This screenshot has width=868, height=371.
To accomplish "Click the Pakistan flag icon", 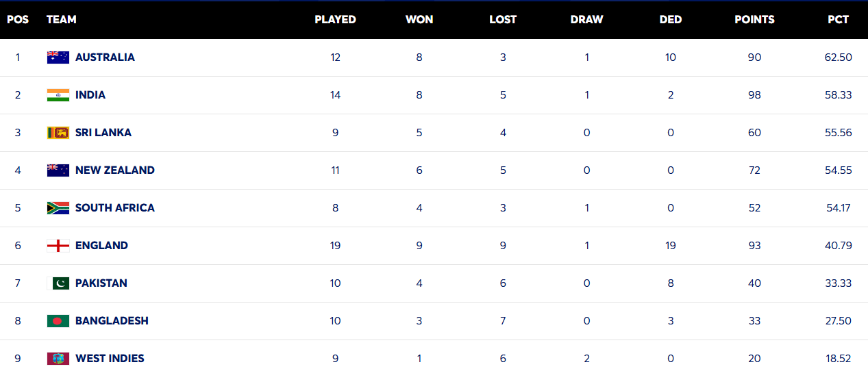I will (58, 283).
